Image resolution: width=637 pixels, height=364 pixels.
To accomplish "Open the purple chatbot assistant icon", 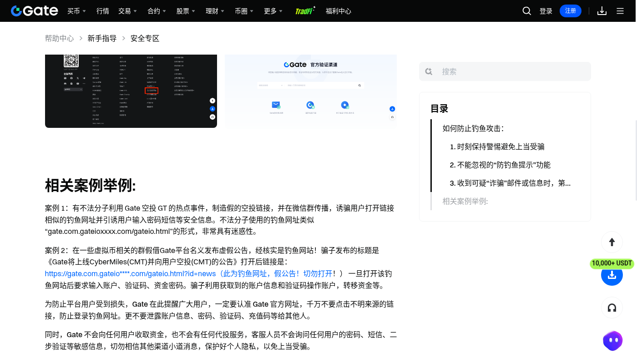I will pos(612,341).
